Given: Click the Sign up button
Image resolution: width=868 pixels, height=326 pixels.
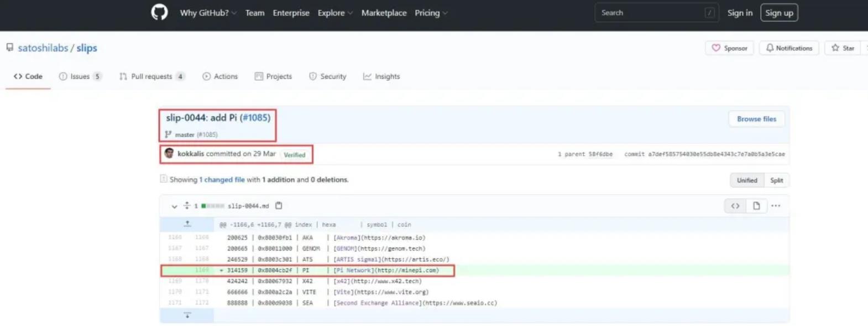Looking at the screenshot, I should point(779,13).
